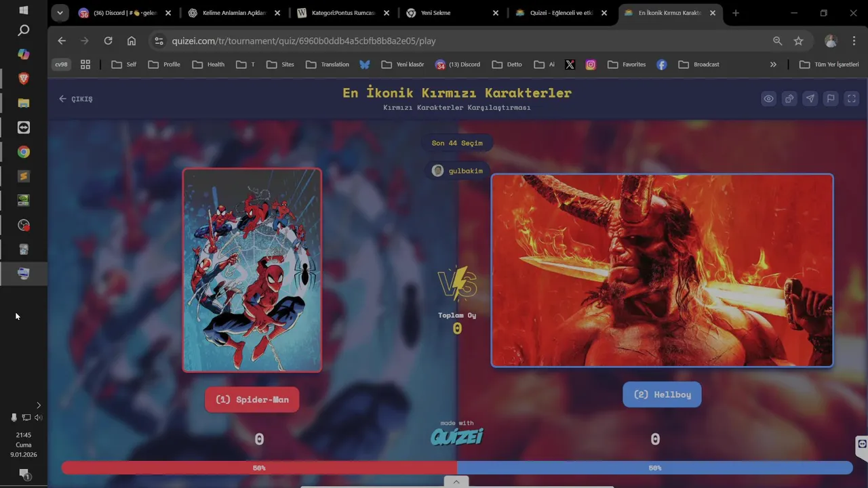Click the quizei.com address bar URL
This screenshot has height=488, width=868.
[304, 41]
